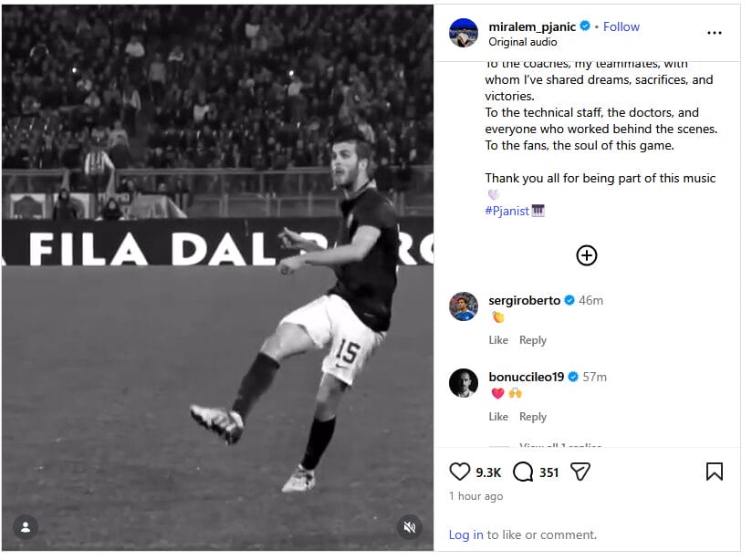Screen dimensions: 752x560
Task: Open comments via speech bubble icon
Action: point(523,472)
